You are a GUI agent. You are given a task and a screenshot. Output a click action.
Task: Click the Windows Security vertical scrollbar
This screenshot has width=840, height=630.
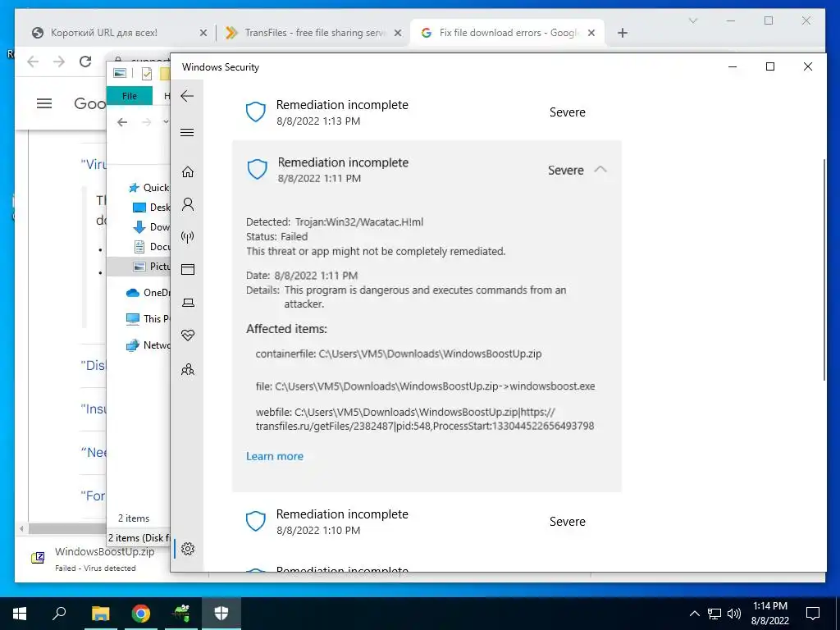click(x=824, y=270)
